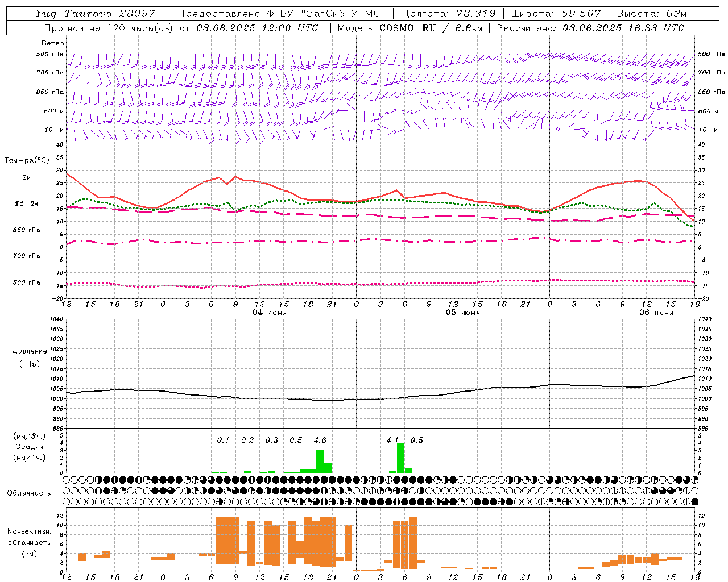Click the longitude value Долгота: 73.319
728x582 pixels.
[x=449, y=14]
